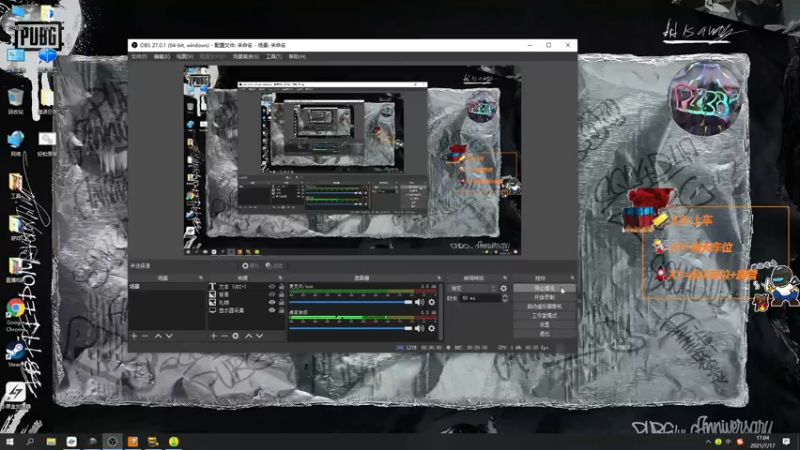Open the Tools menu in OBS
Image resolution: width=800 pixels, height=450 pixels.
coord(273,57)
